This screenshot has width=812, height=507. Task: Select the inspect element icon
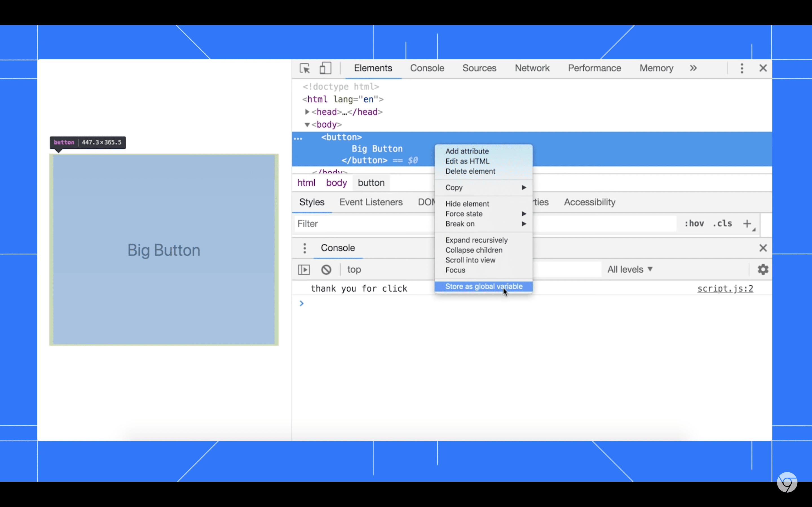(304, 68)
